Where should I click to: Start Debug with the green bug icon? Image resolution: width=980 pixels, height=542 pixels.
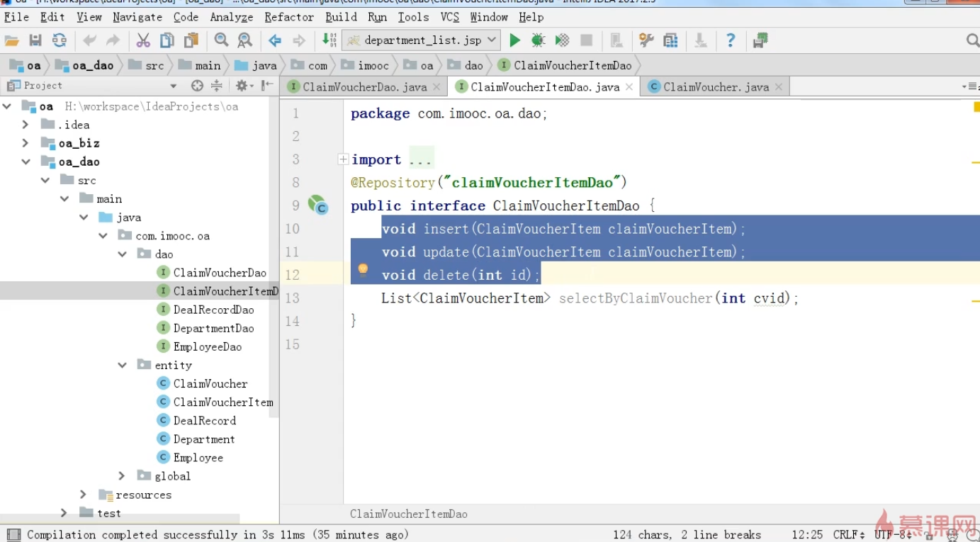[539, 40]
